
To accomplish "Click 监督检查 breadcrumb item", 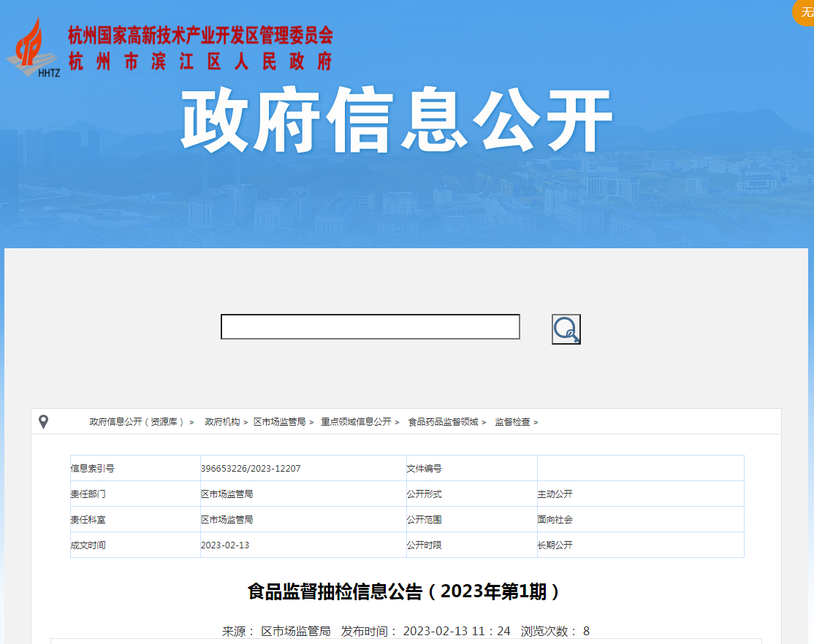I will 512,422.
